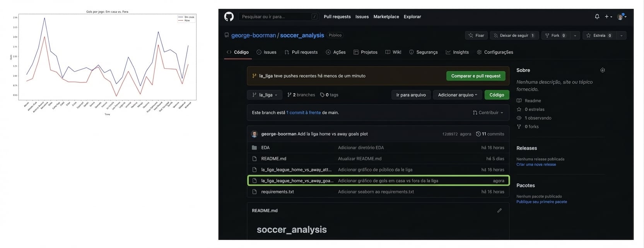Click 'Criar uma nova release' link
Screen dimensions: 644x248
click(536, 165)
